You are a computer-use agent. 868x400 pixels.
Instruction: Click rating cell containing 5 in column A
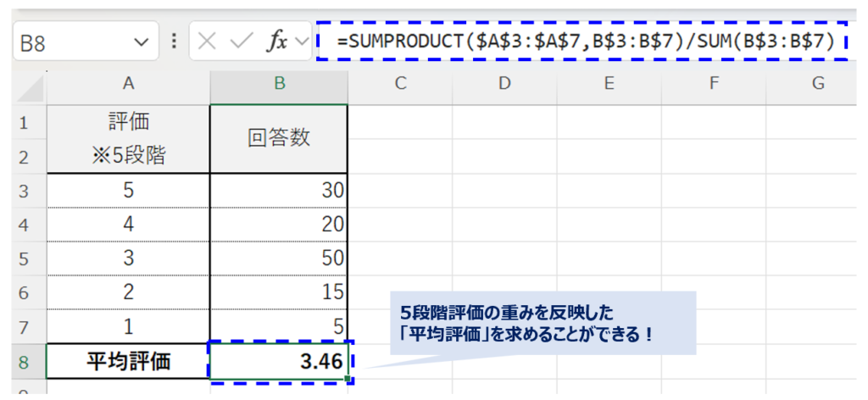[x=129, y=191]
